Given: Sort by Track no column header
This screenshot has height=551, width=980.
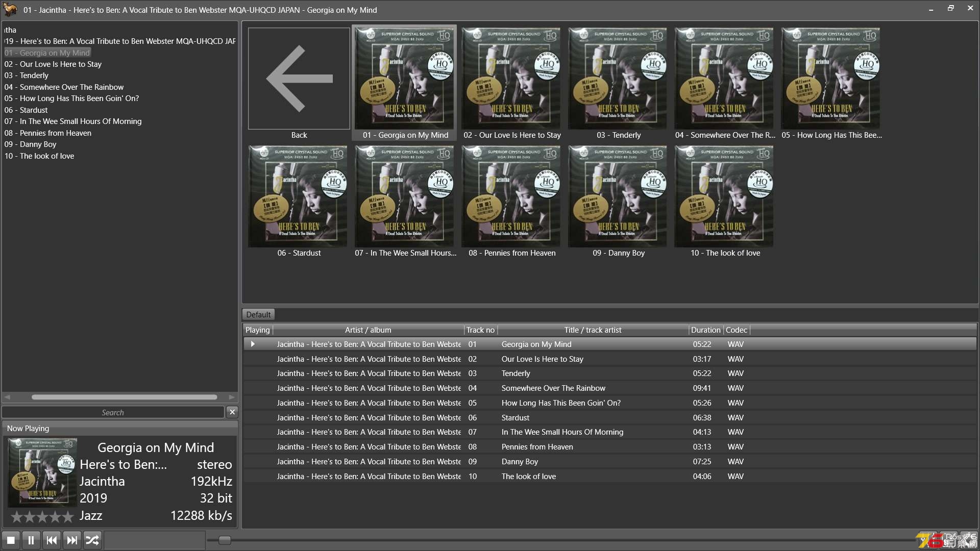Looking at the screenshot, I should tap(480, 330).
